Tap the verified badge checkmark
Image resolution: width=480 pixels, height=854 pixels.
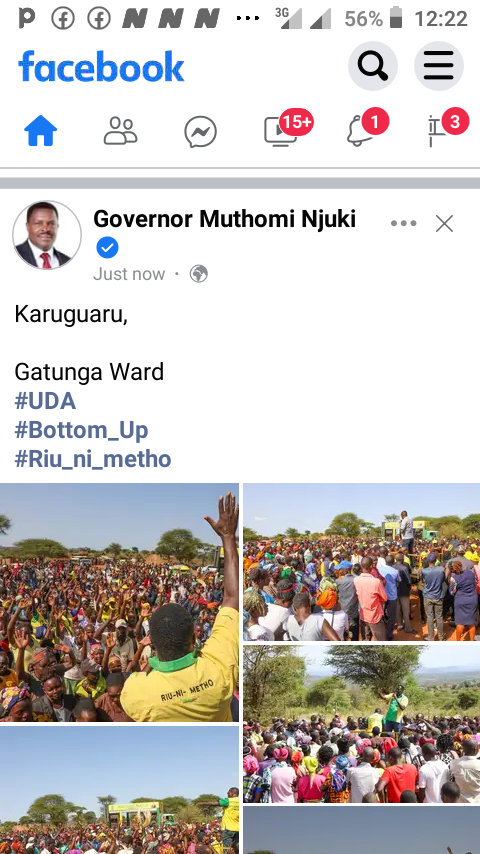(107, 248)
